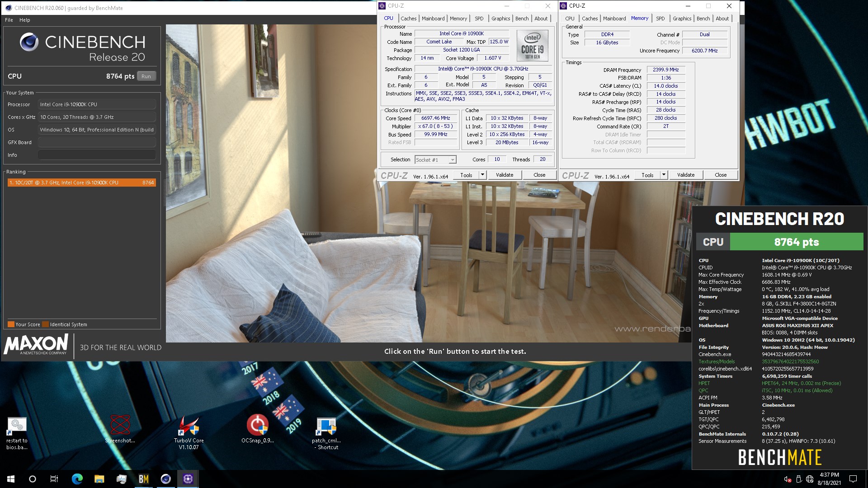Open the Help menu in Cinebench
The height and width of the screenshot is (488, 868).
25,20
